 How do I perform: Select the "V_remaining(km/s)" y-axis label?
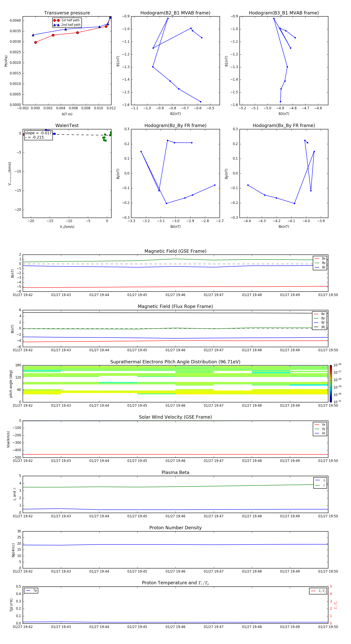click(10, 173)
